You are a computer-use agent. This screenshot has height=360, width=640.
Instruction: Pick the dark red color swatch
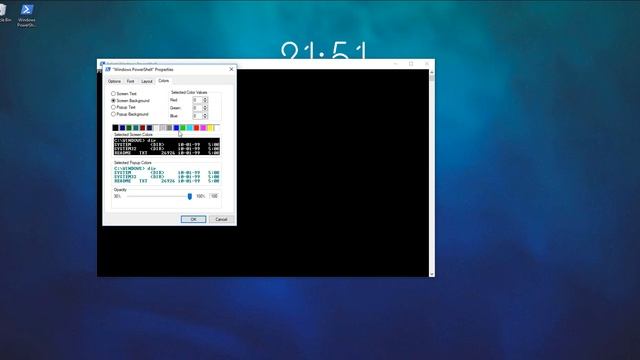point(142,128)
